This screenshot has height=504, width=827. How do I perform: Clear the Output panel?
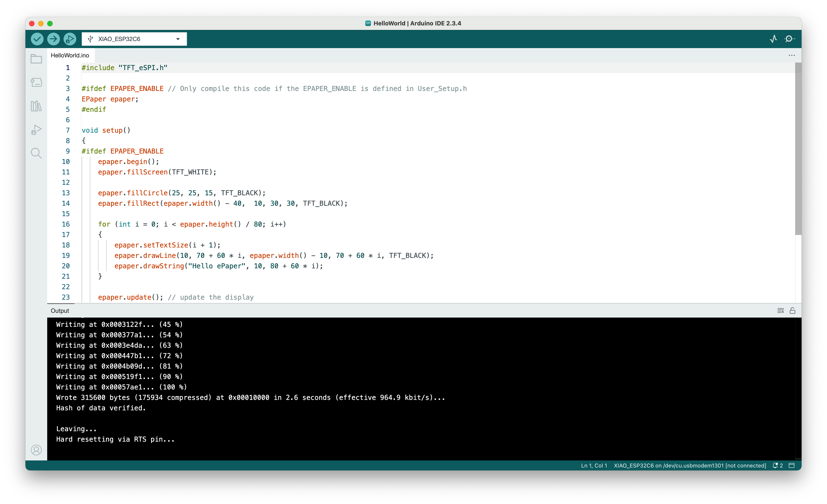(x=781, y=311)
